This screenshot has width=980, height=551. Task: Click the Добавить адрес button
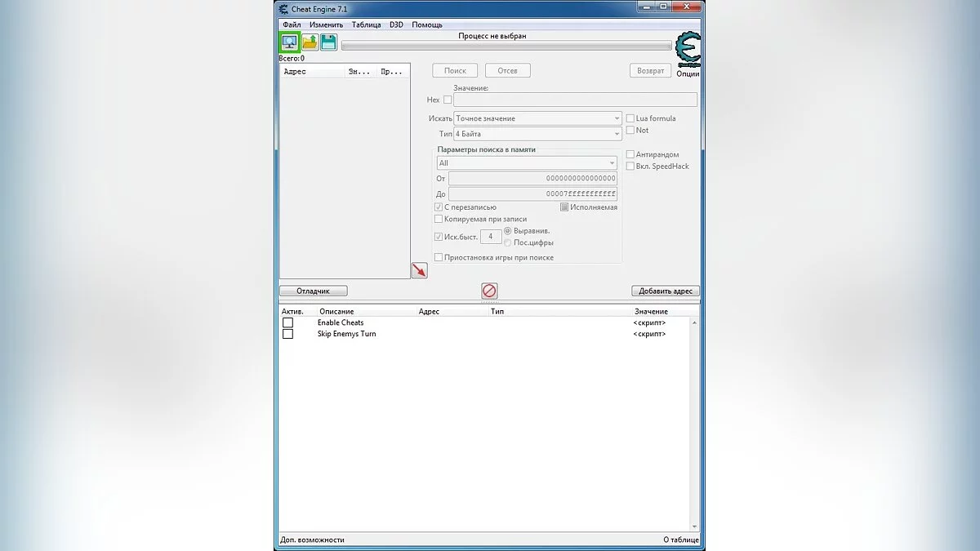[x=666, y=291]
